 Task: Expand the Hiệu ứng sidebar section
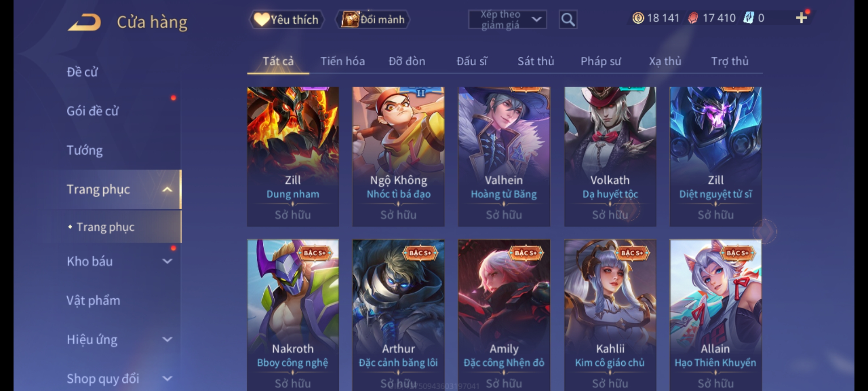point(167,339)
